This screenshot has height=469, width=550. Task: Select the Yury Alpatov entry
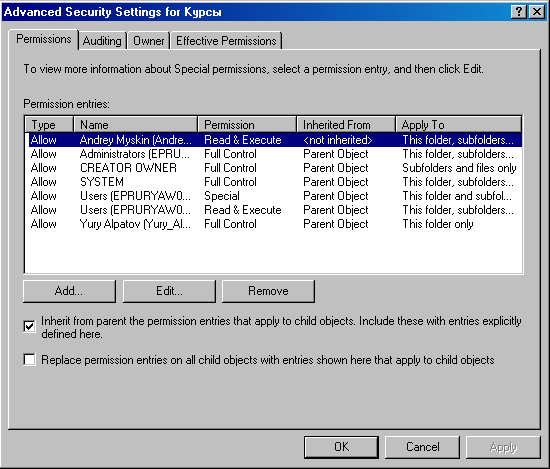[275, 224]
